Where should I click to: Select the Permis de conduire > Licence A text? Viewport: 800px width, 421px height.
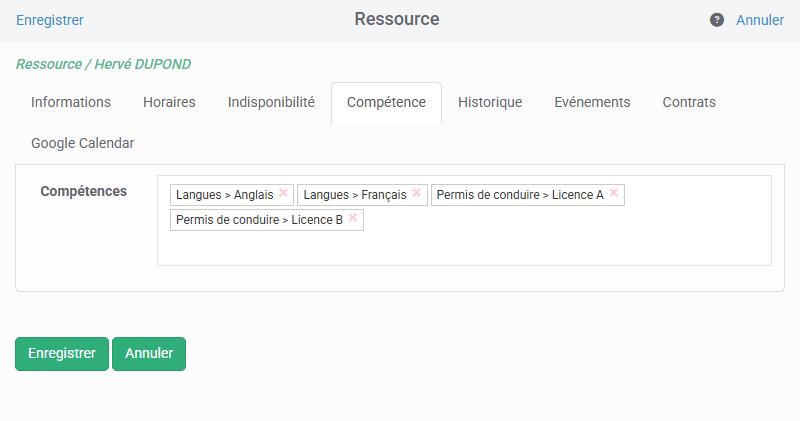520,195
